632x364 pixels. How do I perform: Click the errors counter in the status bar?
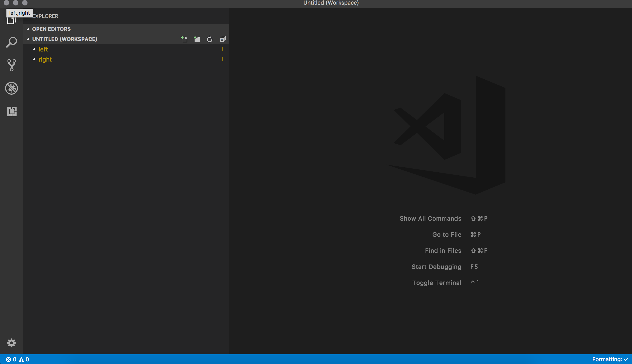click(x=12, y=359)
